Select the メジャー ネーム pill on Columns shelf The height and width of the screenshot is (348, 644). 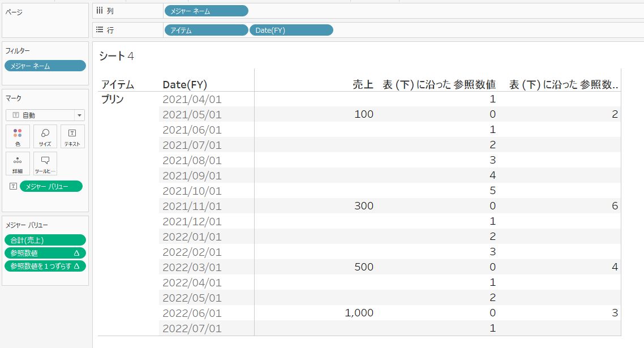[206, 11]
